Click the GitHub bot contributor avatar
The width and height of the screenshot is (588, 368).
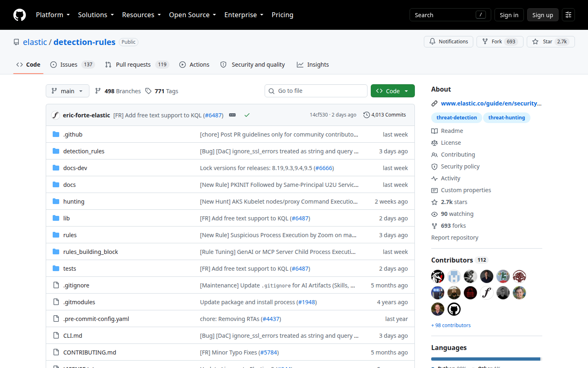pos(454,309)
